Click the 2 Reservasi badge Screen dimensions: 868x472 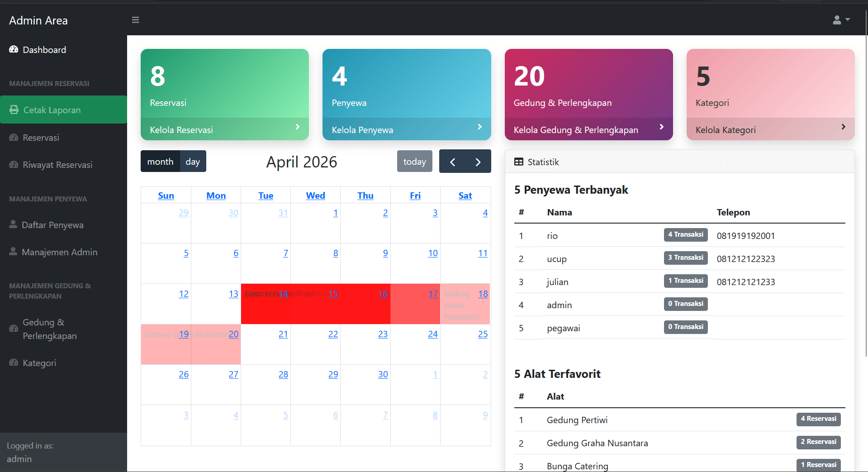click(x=819, y=442)
